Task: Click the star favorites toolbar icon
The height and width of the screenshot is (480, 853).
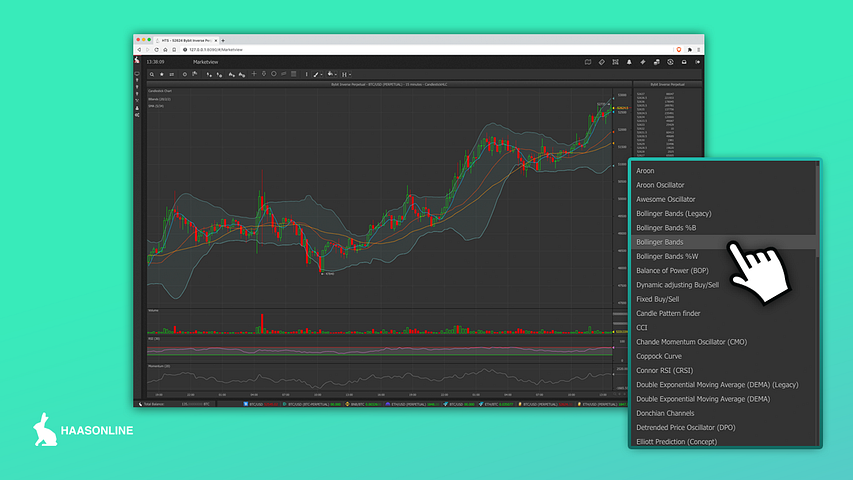Action: pyautogui.click(x=162, y=75)
